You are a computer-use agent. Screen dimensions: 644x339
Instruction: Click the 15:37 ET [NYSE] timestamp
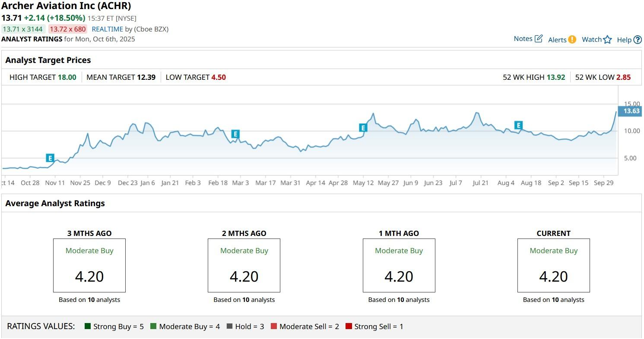(x=112, y=18)
